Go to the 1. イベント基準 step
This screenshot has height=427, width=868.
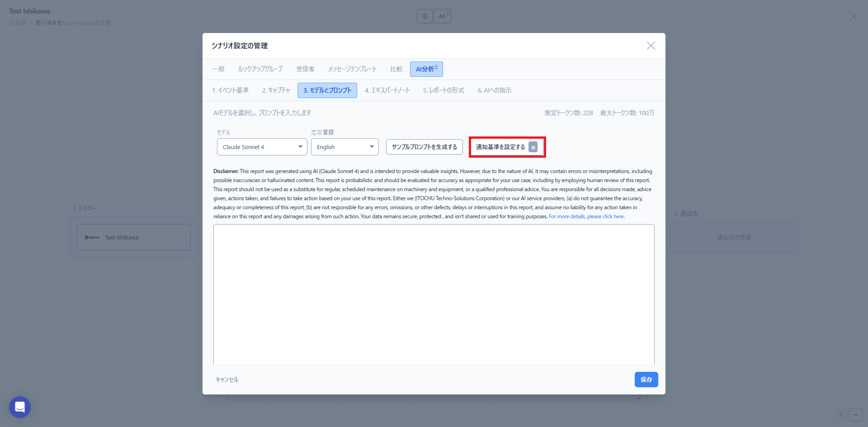click(x=230, y=90)
